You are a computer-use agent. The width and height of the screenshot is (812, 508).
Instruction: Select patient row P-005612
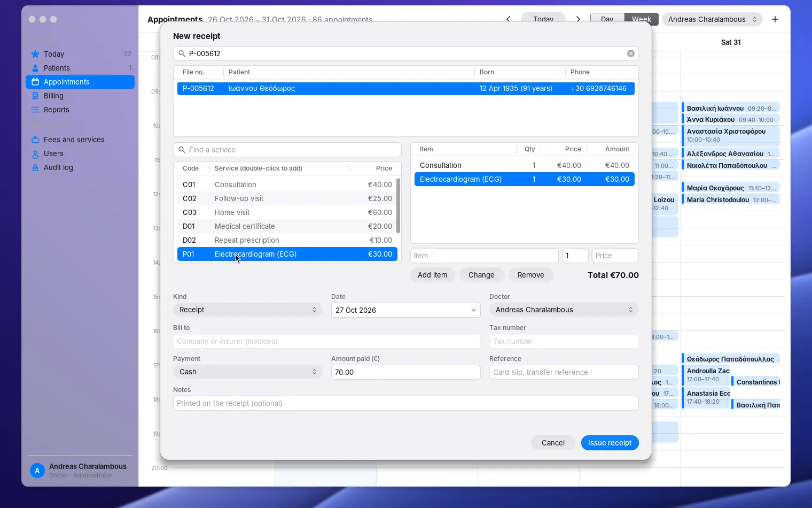[406, 88]
